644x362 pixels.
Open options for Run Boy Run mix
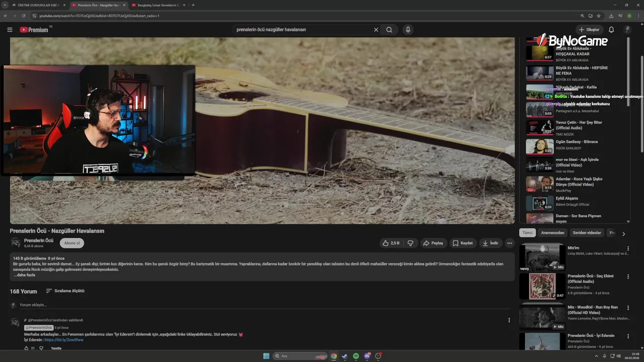tap(628, 307)
